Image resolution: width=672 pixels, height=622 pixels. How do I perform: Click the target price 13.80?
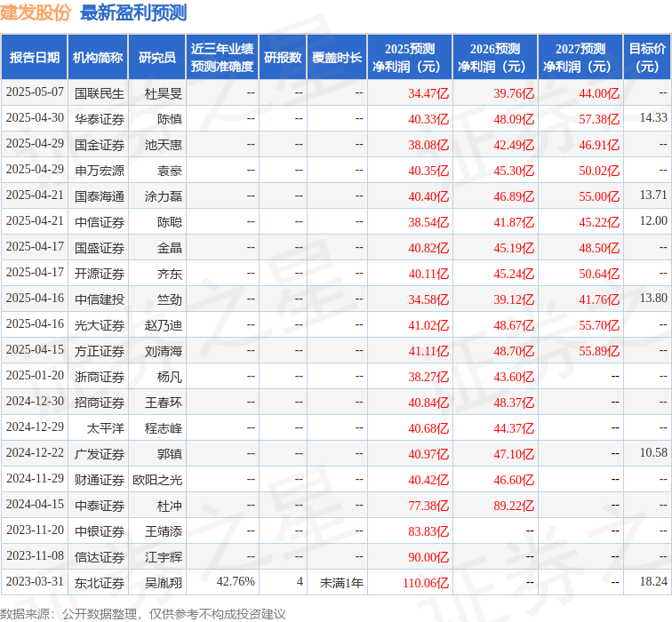pyautogui.click(x=653, y=299)
